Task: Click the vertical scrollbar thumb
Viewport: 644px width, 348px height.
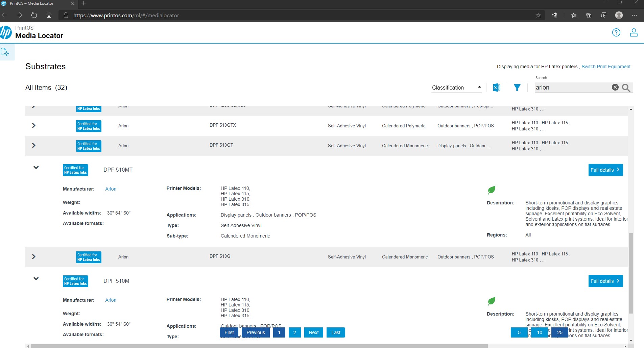Action: pyautogui.click(x=631, y=273)
